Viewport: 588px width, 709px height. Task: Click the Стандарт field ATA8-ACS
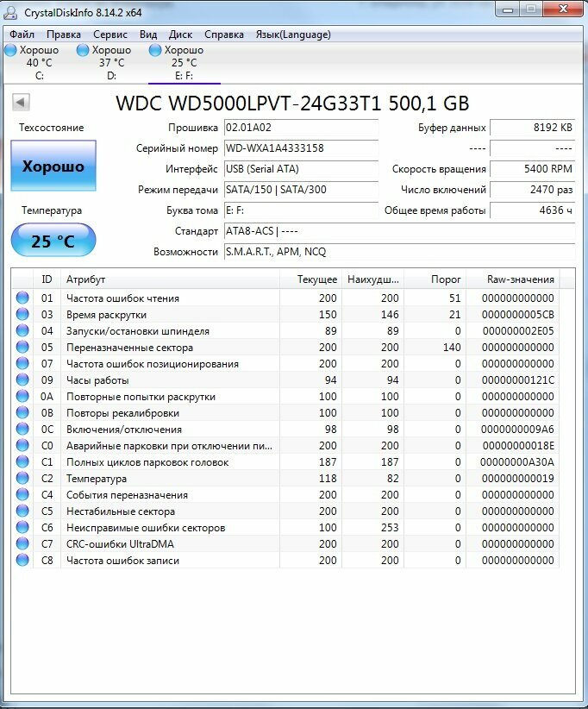point(399,231)
